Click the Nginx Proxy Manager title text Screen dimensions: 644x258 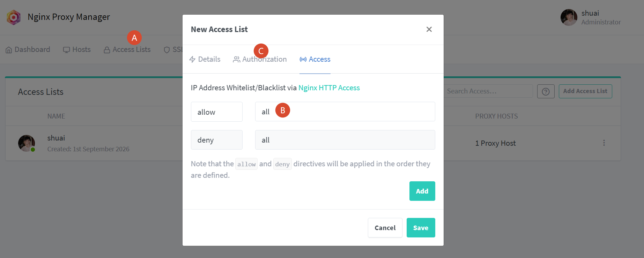coord(69,17)
